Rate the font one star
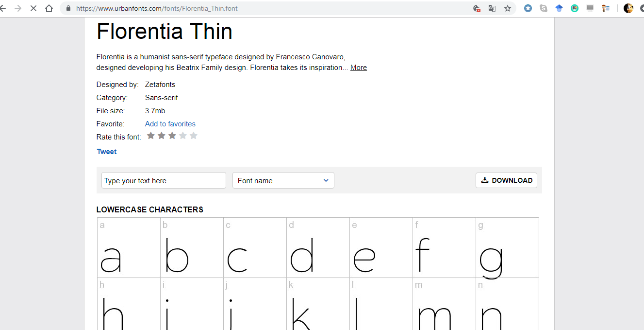Viewport: 644px width, 330px height. (x=151, y=136)
